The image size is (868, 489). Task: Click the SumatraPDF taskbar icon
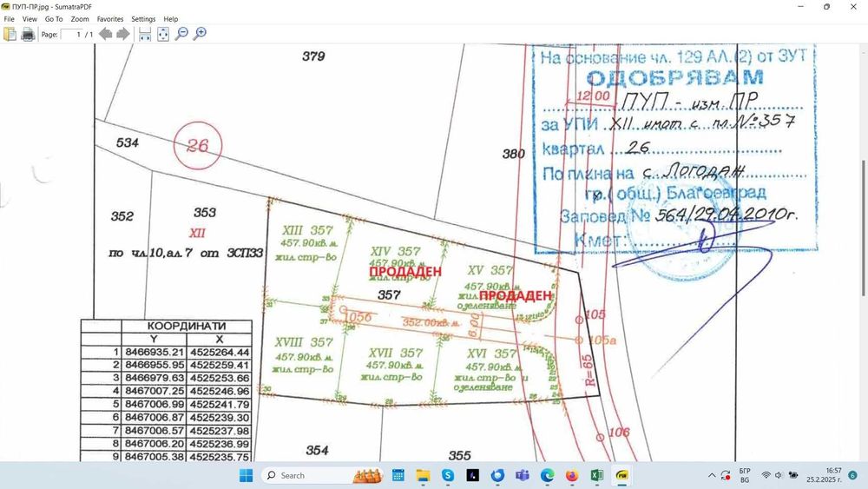622,475
